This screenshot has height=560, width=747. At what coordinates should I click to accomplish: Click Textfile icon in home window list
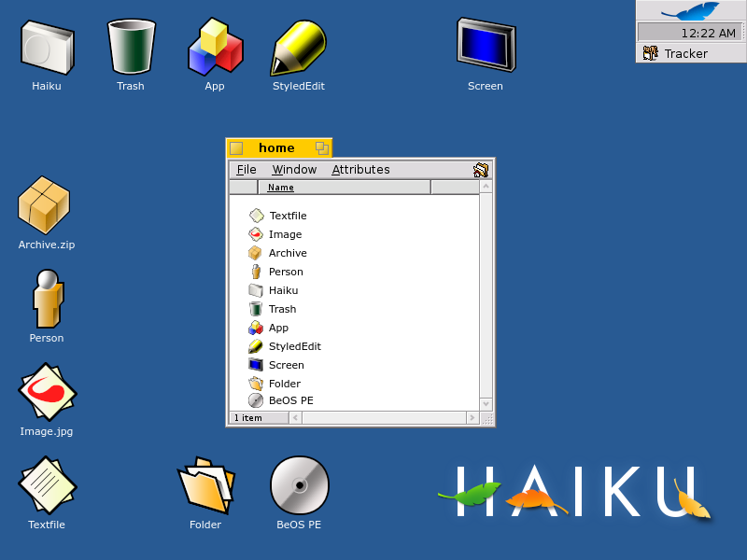(256, 216)
